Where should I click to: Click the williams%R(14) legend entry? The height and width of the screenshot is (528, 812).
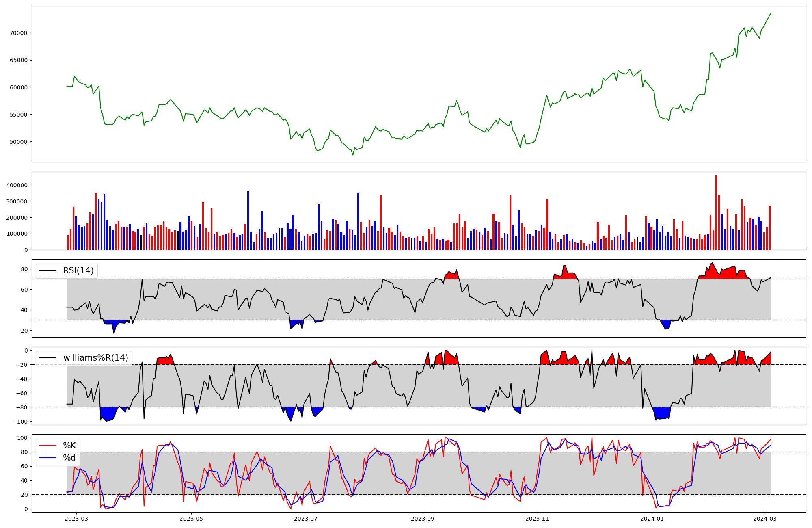pos(95,358)
